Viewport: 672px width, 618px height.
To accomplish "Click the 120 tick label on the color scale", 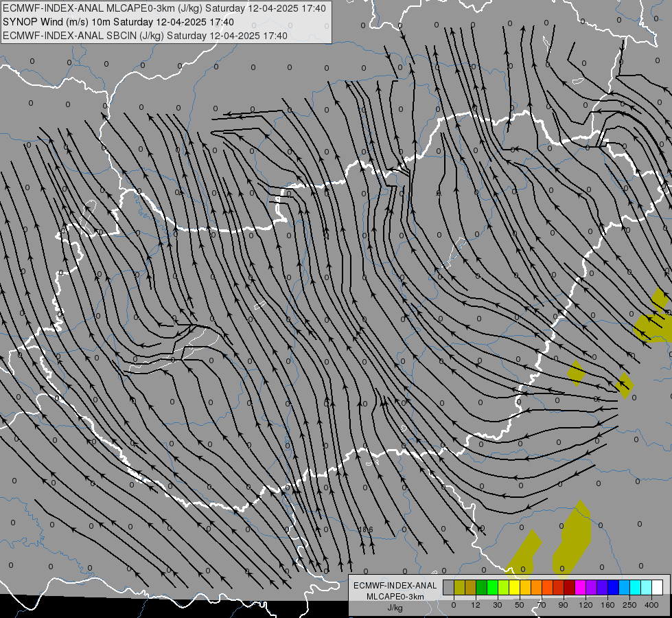I will pos(586,605).
